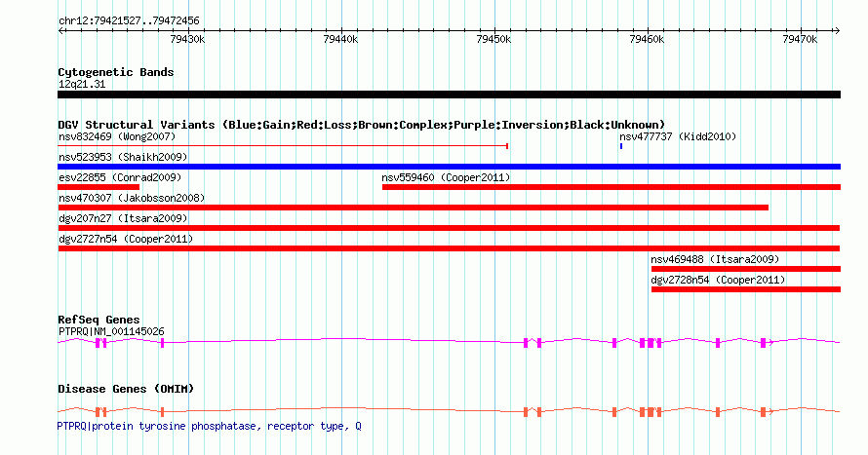868x455 pixels.
Task: Select the thin red nsv832469 loss bar
Action: pyautogui.click(x=283, y=146)
